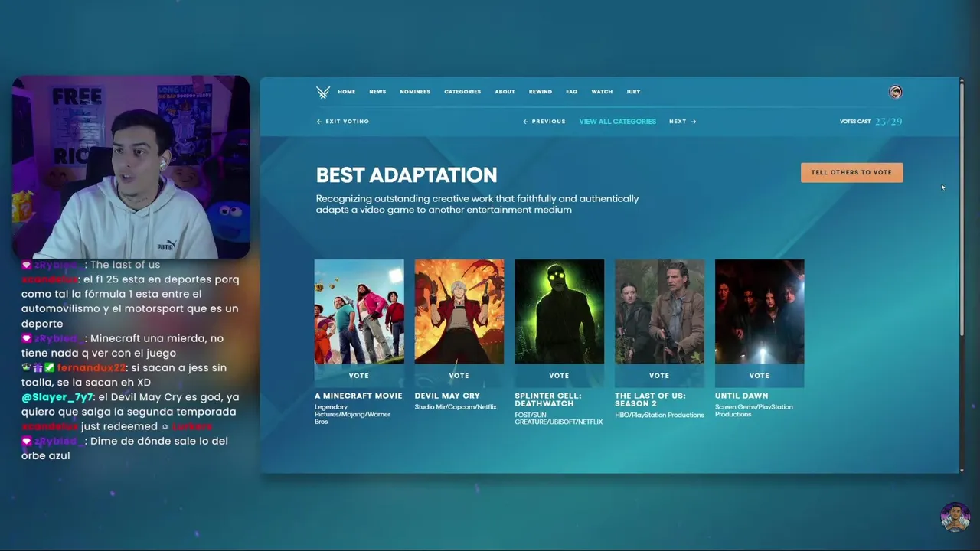
Task: Open the NOMINEES menu item
Action: click(x=415, y=92)
